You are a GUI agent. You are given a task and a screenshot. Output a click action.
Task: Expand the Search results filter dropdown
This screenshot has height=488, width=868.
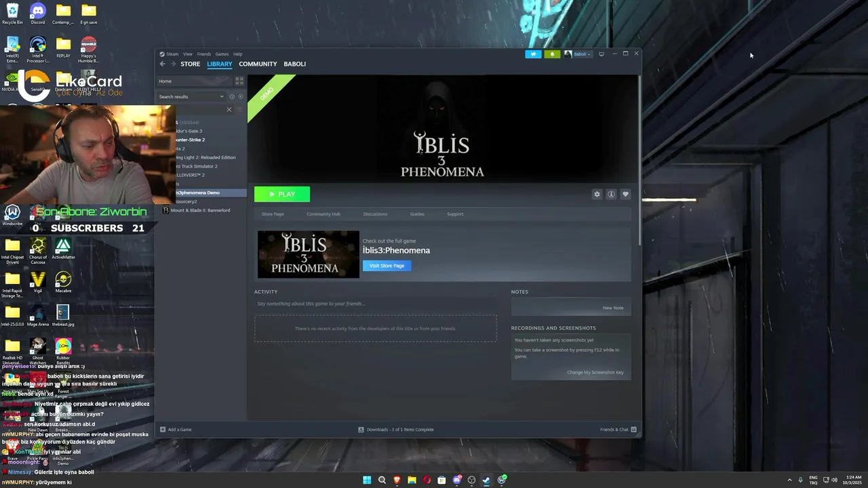(191, 96)
